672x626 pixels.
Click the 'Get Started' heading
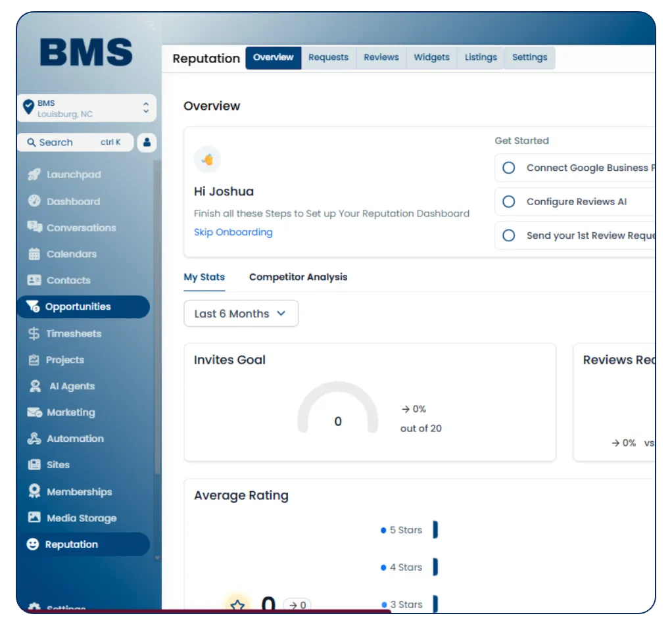(x=521, y=141)
